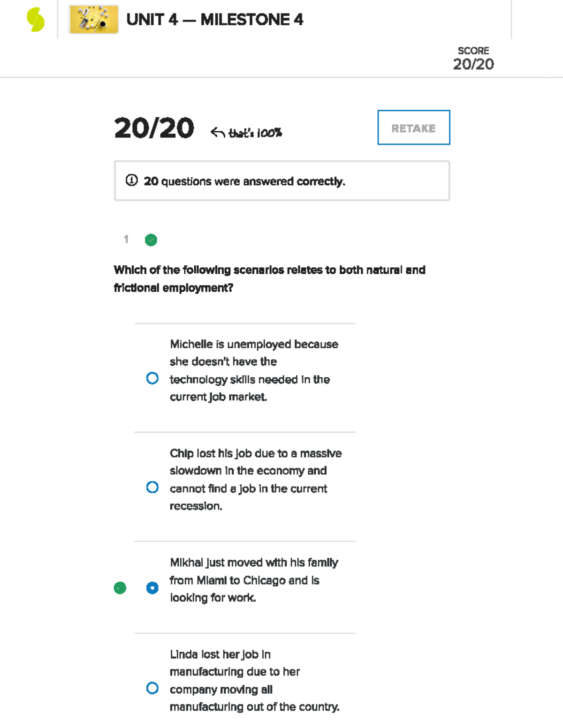Select the Chip recession answer option

[x=152, y=488]
